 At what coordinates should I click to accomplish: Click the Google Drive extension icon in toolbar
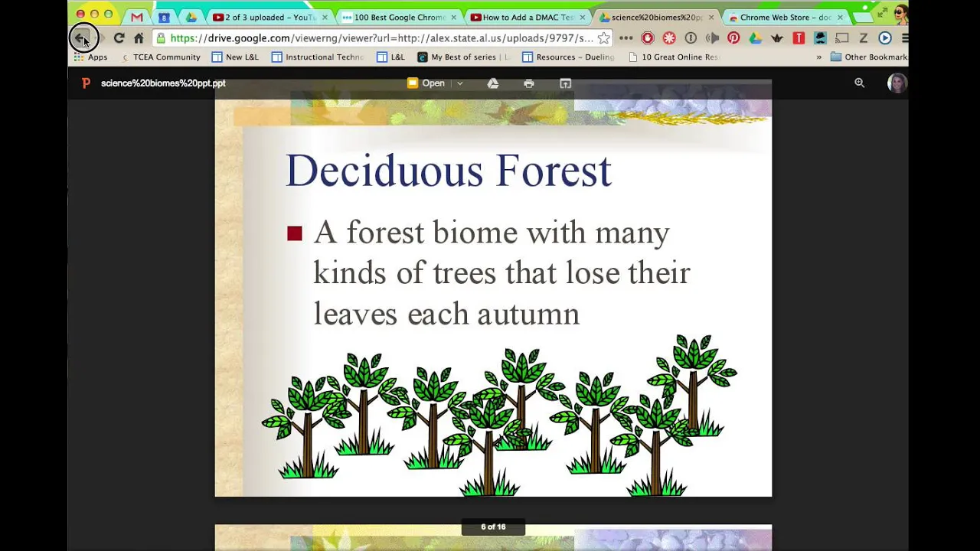coord(755,37)
